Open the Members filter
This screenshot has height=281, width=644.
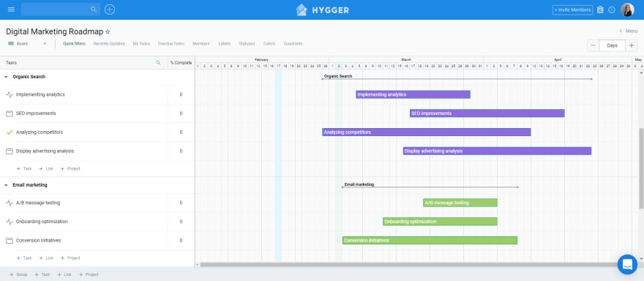point(201,44)
